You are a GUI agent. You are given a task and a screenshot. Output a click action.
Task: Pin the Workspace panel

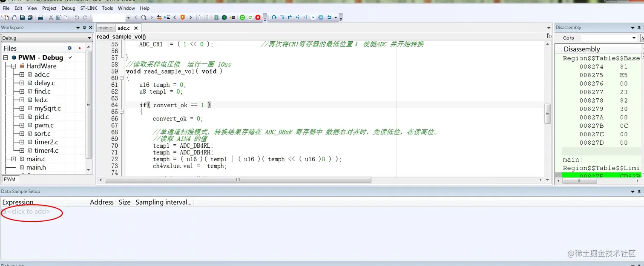pyautogui.click(x=84, y=28)
